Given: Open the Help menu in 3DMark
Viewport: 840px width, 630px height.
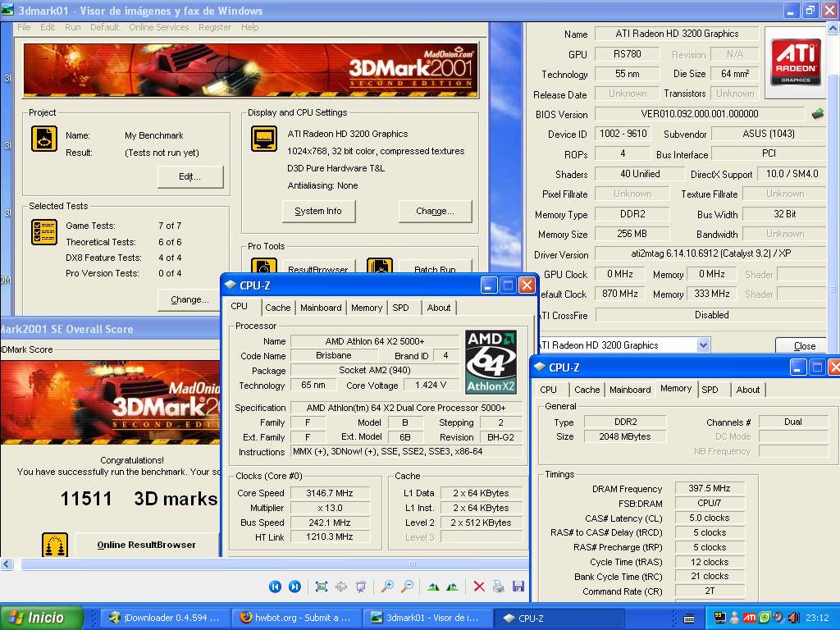Looking at the screenshot, I should [x=249, y=27].
